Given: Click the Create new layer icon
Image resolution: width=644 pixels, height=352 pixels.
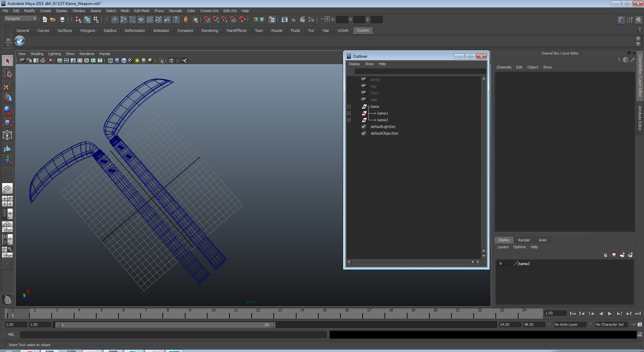Looking at the screenshot, I should click(622, 255).
